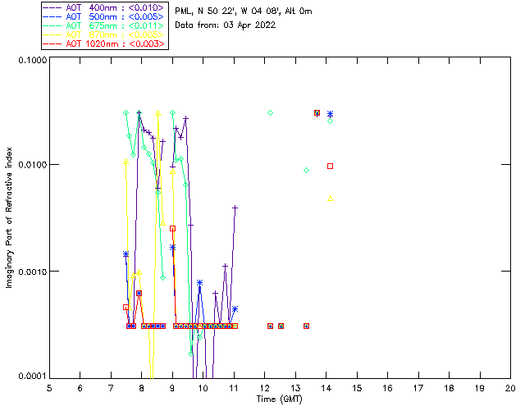Viewport: 525px width, 420px height.
Task: Click the red square marker near 13.7 GMT top
Action: pyautogui.click(x=317, y=113)
